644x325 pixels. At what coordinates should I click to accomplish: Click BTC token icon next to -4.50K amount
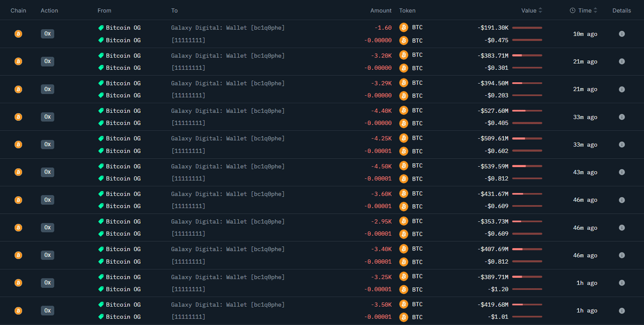(404, 166)
